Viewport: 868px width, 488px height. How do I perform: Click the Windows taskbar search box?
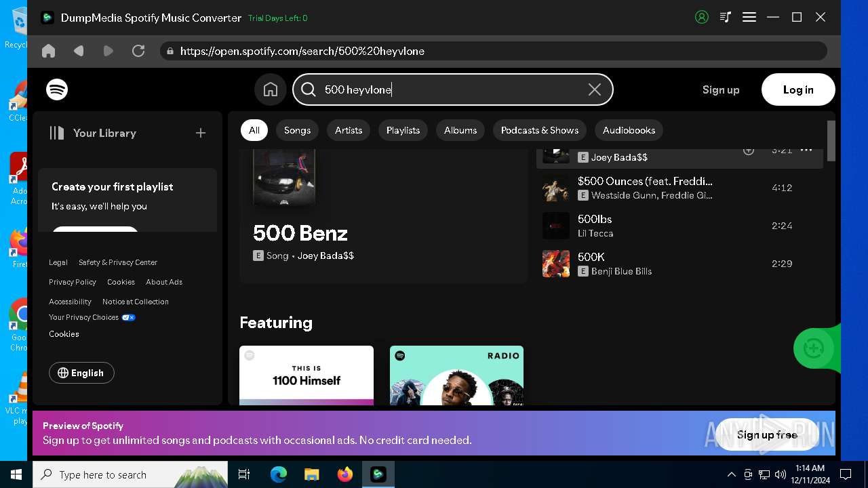130,474
